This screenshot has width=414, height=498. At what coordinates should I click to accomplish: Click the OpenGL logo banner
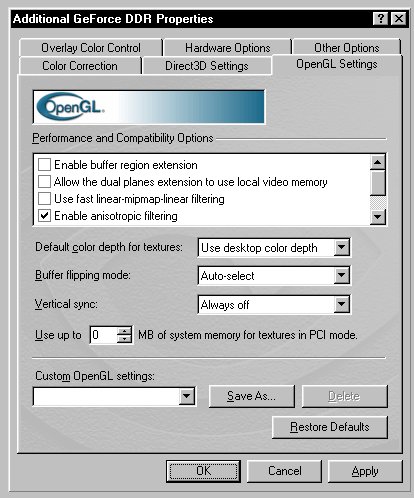[x=149, y=107]
